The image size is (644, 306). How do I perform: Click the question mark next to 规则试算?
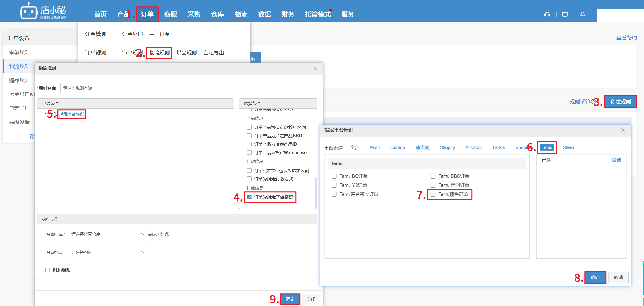coord(593,102)
